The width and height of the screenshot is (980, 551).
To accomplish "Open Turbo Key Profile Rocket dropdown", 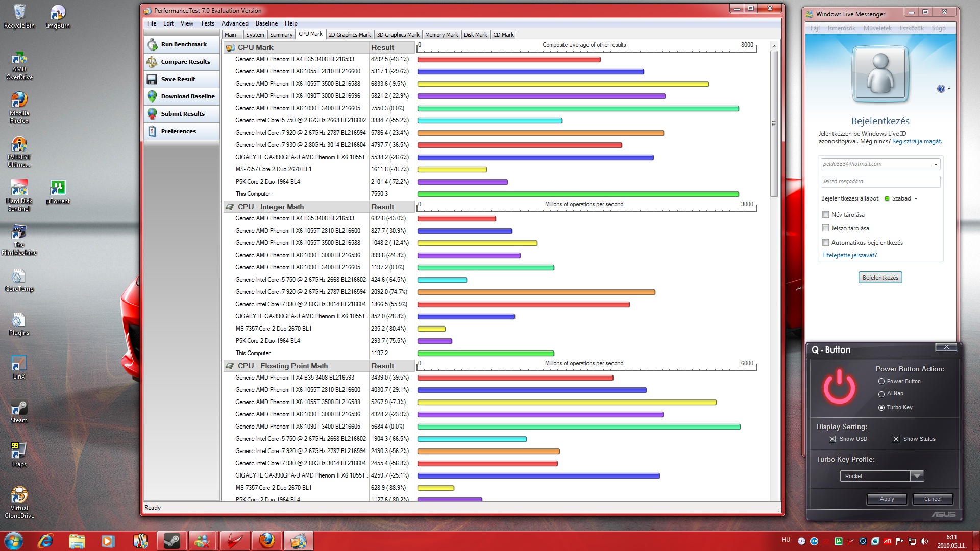I will tap(917, 476).
